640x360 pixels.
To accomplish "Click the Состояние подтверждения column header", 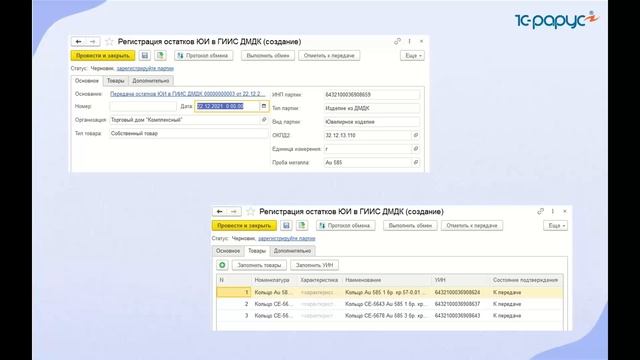I will [x=525, y=280].
